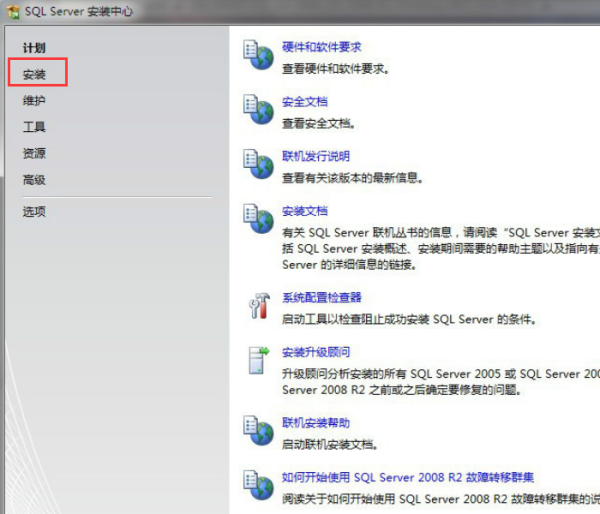
Task: Click the icon next to 联机发行说明
Action: [x=259, y=164]
